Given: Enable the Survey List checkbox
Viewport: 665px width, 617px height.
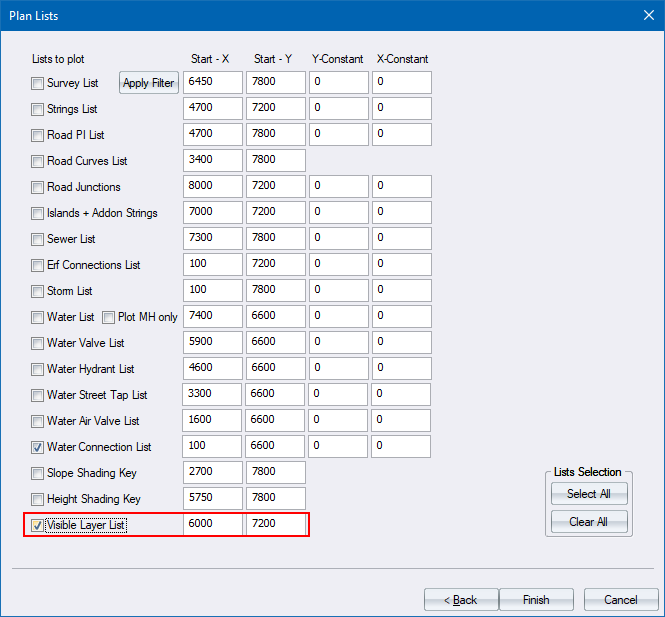Looking at the screenshot, I should click(38, 83).
